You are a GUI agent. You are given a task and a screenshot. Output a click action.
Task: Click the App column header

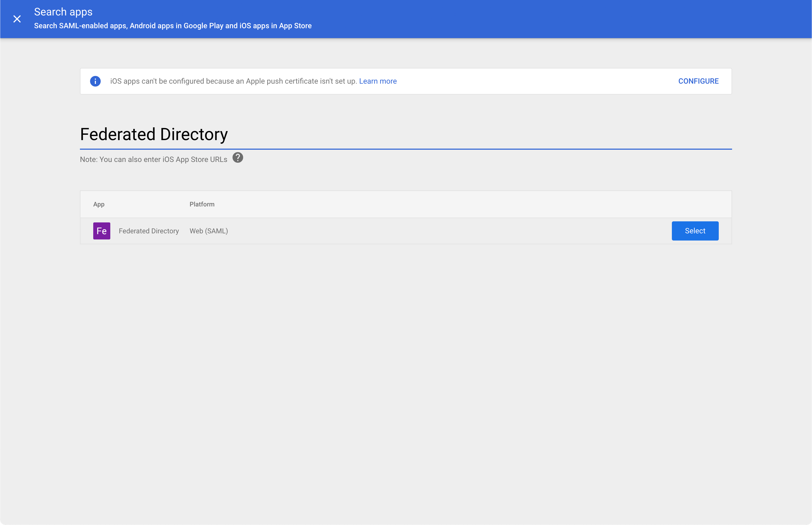[99, 204]
